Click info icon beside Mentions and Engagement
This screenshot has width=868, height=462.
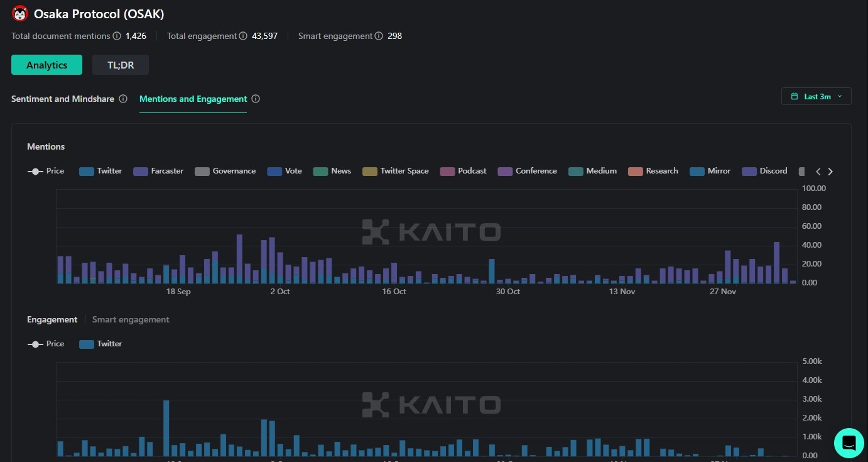(256, 99)
